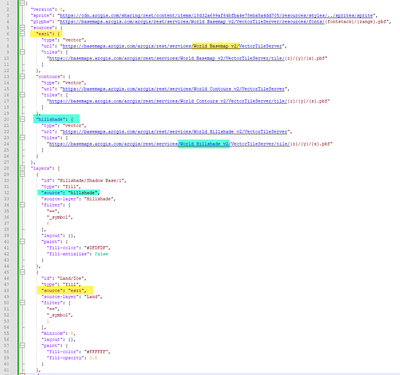Click the highlighted "source": "hillshade" line
Viewport: 400px width, 375px height.
70,193
